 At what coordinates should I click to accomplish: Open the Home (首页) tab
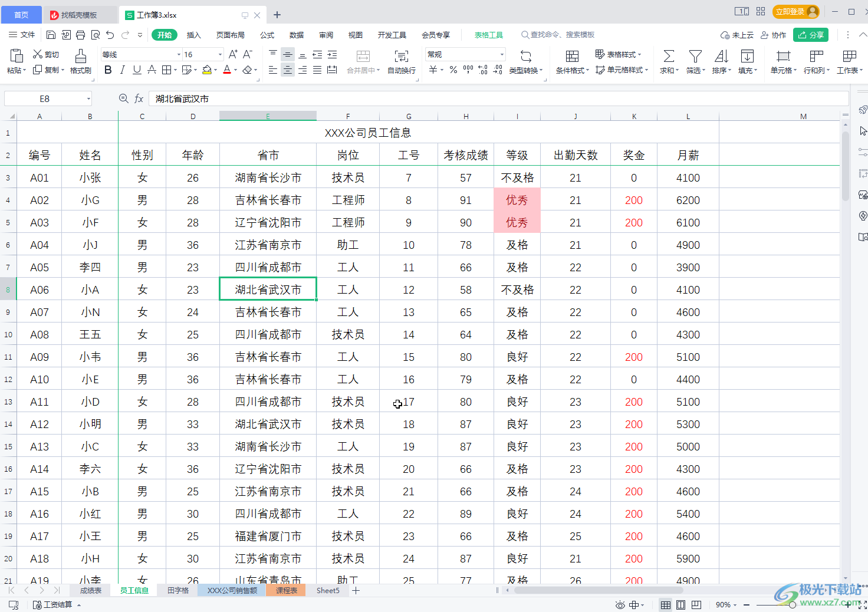[21, 15]
